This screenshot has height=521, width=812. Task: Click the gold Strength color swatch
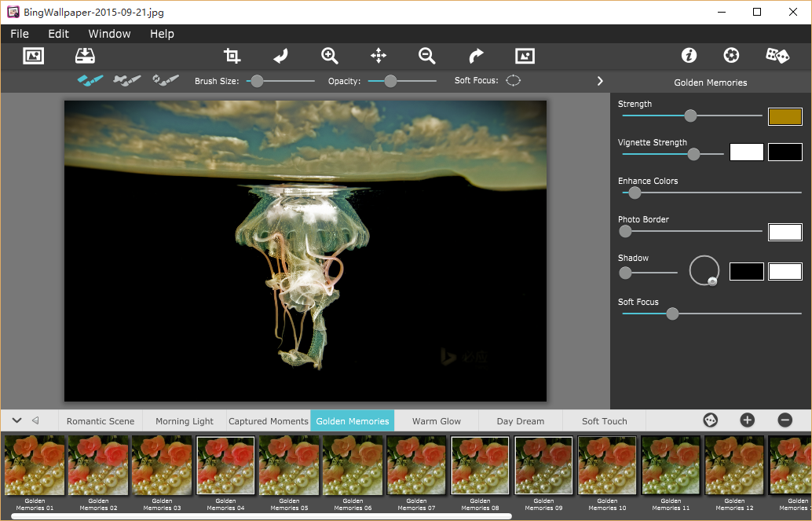tap(785, 116)
